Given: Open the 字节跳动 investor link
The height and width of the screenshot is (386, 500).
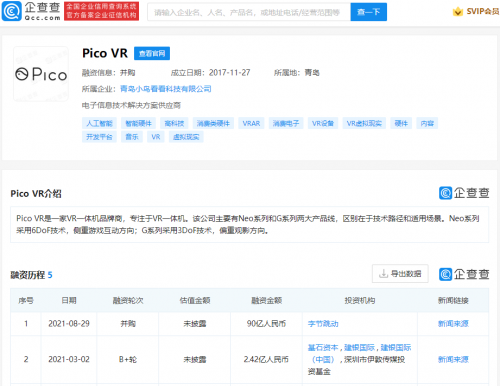Looking at the screenshot, I should (x=323, y=324).
